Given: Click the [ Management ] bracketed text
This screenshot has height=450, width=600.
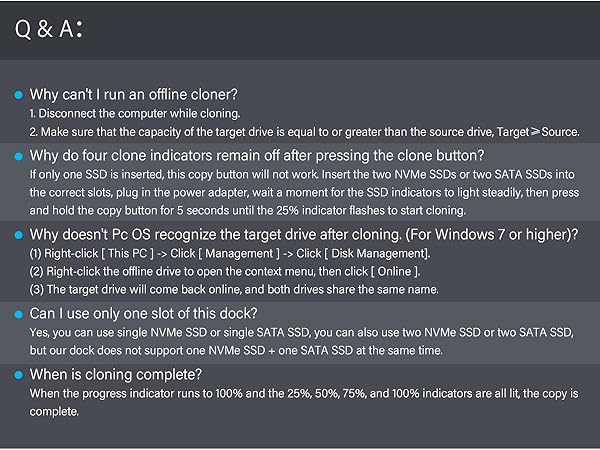Looking at the screenshot, I should 239,253.
